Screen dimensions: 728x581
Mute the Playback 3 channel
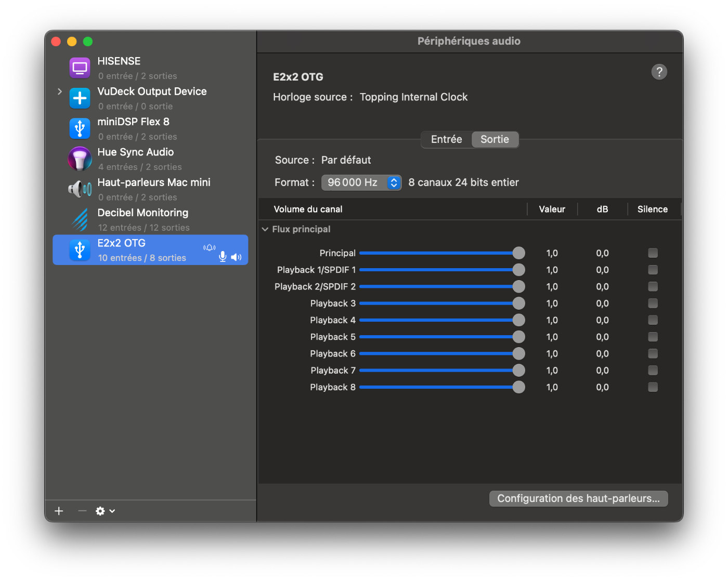click(653, 303)
